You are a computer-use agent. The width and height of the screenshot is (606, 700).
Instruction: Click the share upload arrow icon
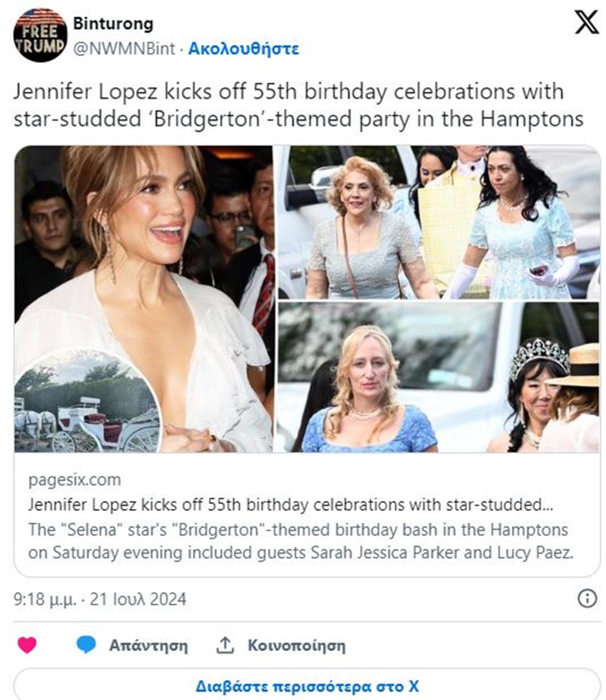tap(224, 645)
